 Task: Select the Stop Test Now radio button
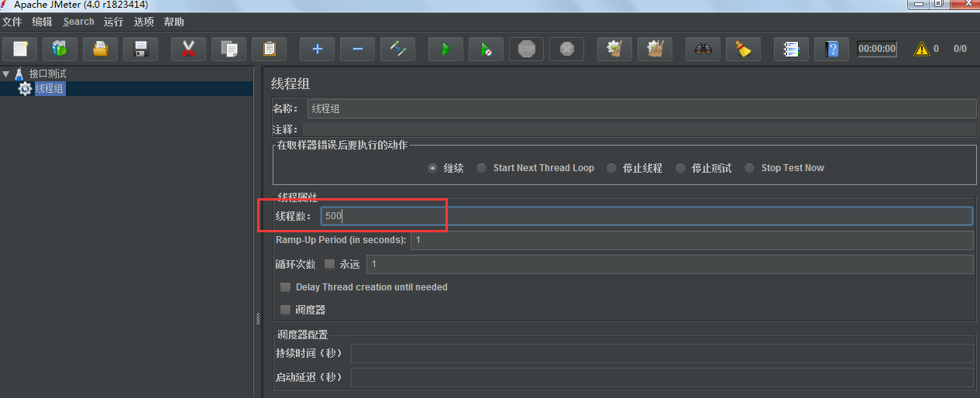[749, 168]
